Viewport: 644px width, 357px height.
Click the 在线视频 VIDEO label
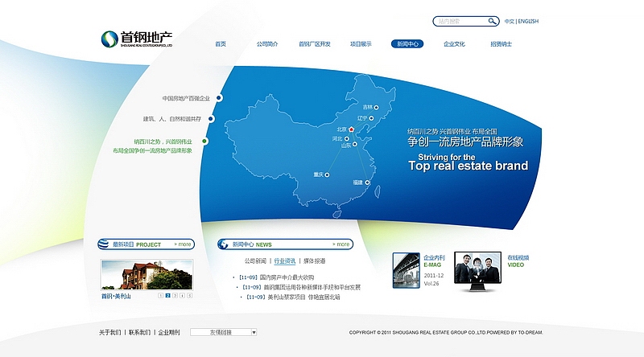[518, 261]
